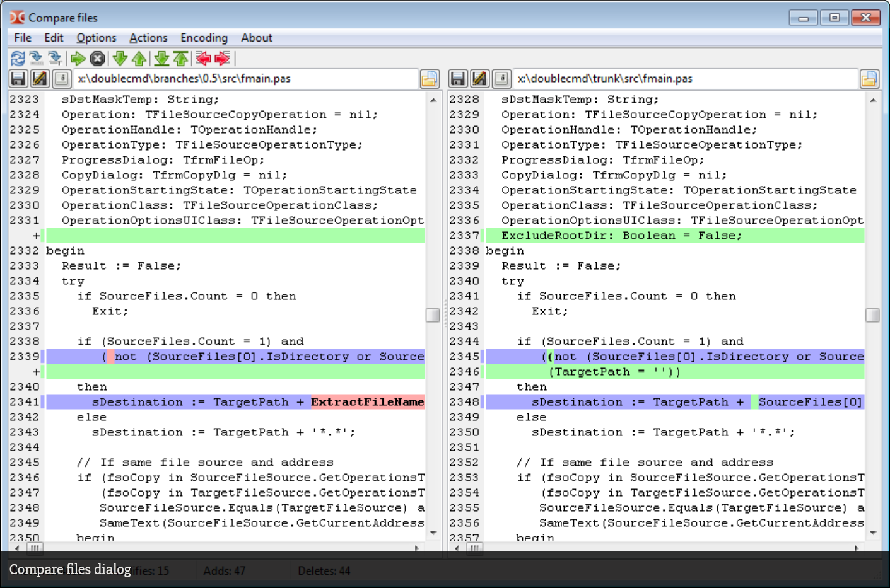Go to the first difference (overlined up arrow)
The image size is (890, 588).
pyautogui.click(x=181, y=59)
